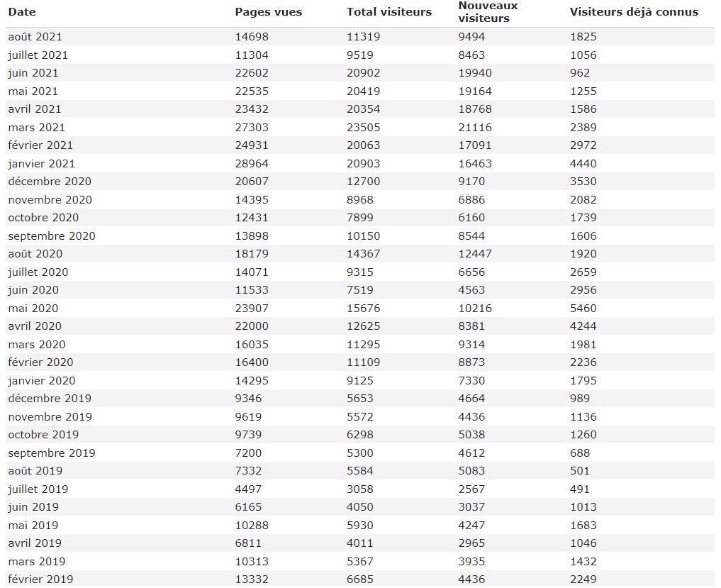This screenshot has width=721, height=588.
Task: Click the mai 2020 row label
Action: point(33,309)
